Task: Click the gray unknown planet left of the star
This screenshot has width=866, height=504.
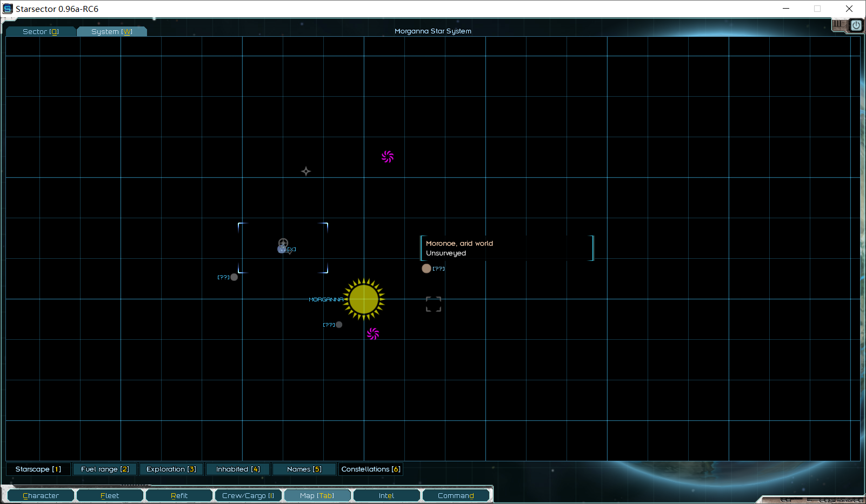Action: coord(234,277)
